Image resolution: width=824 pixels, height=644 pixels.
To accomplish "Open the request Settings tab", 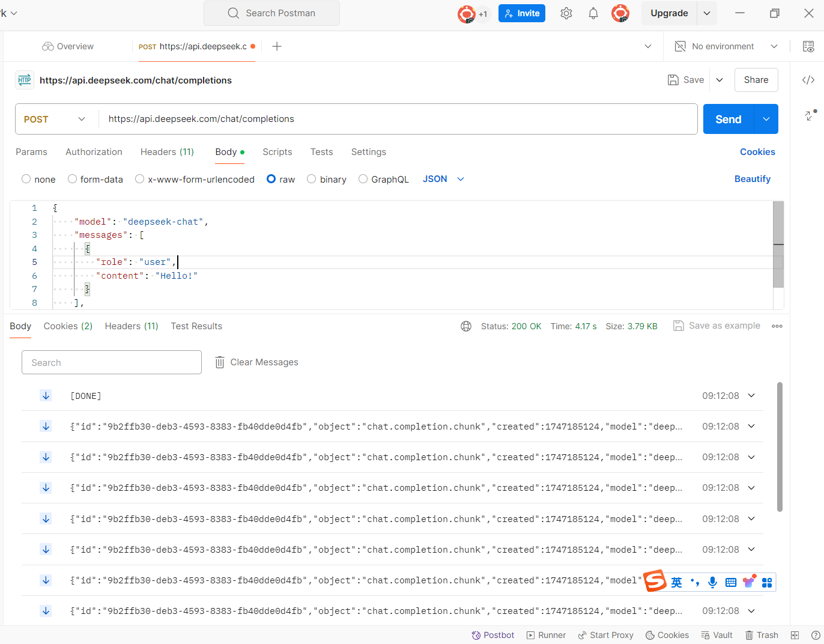I will coord(369,152).
